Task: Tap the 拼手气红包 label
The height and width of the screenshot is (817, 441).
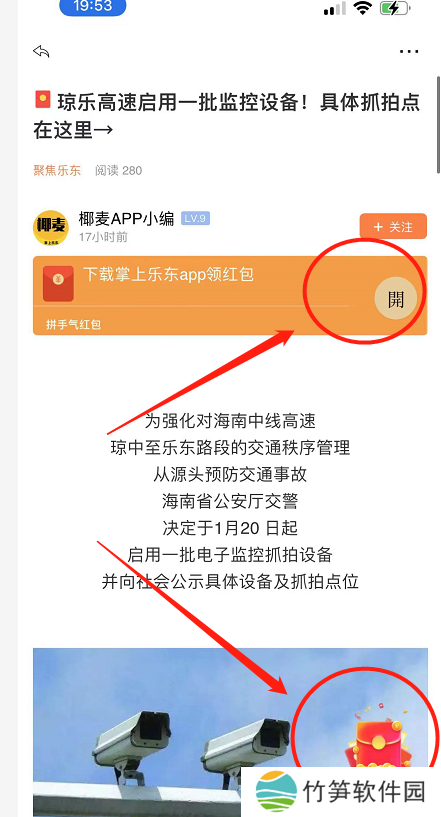Action: pyautogui.click(x=73, y=325)
